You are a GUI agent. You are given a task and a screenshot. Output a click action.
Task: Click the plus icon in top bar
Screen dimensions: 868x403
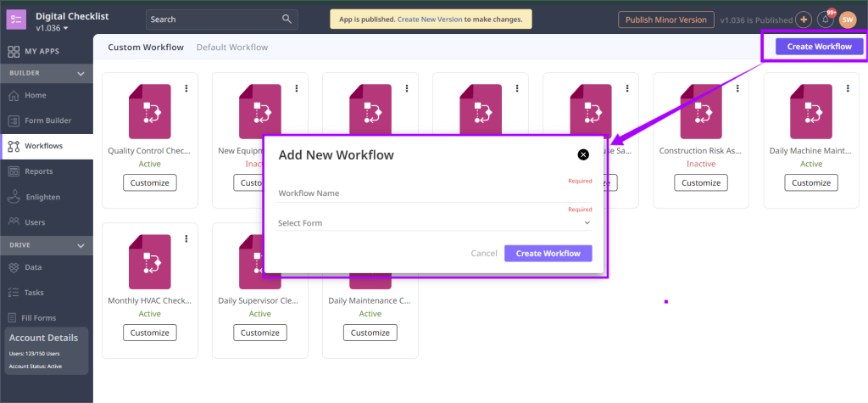[x=804, y=20]
